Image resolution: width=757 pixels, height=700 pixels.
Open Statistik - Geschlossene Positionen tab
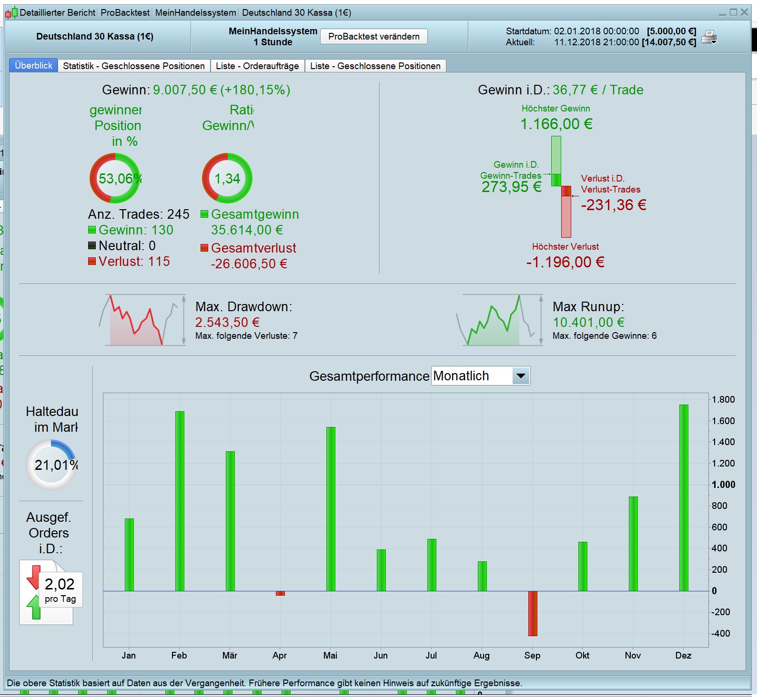click(x=134, y=66)
